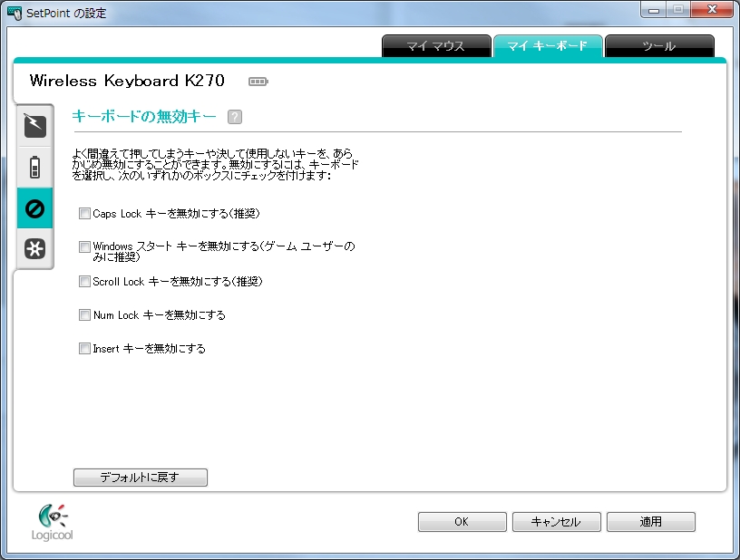The width and height of the screenshot is (740, 560).
Task: Open the asterisk sidebar icon below inactive keys
Action: (x=35, y=248)
